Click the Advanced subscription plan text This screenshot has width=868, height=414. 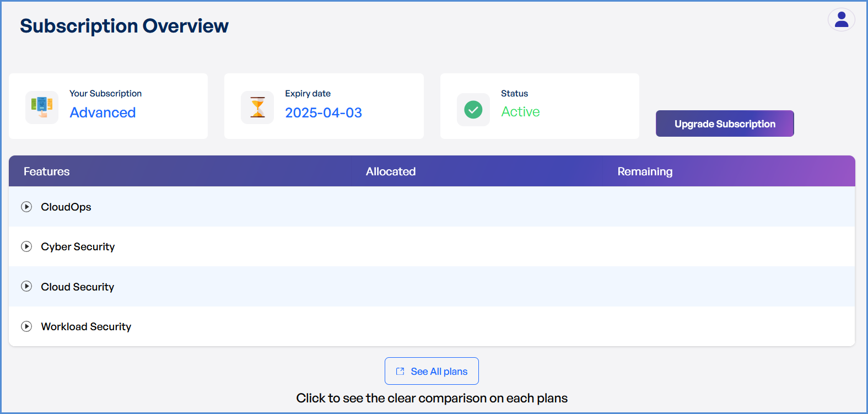pos(103,112)
